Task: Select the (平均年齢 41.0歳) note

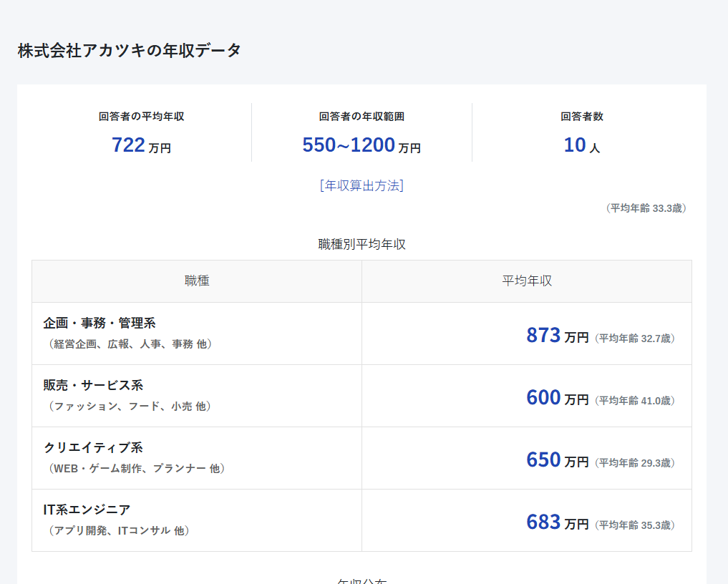Action: (635, 401)
